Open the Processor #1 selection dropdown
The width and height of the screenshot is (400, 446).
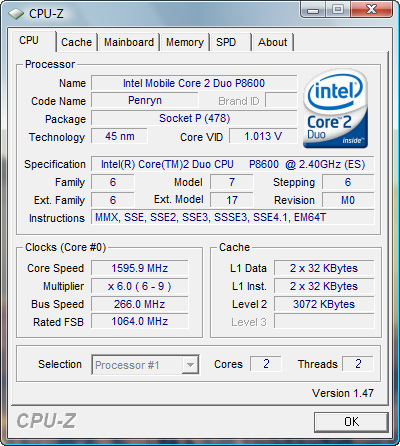146,365
